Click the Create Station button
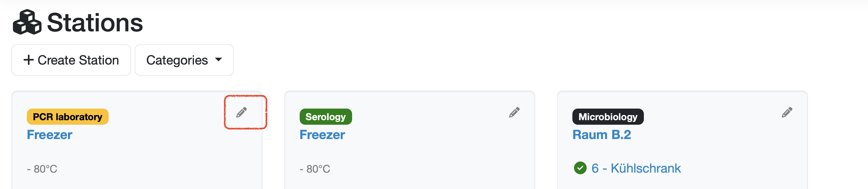Screen dimensions: 868x189 [x=71, y=60]
